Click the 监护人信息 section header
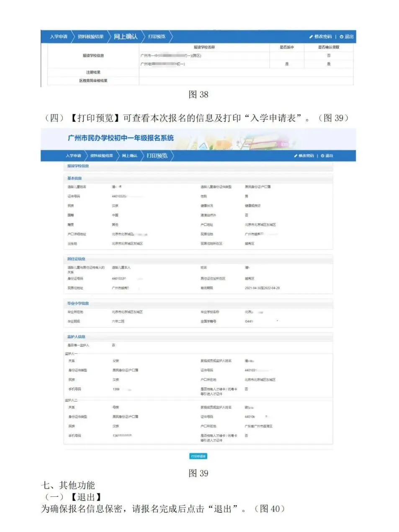Viewport: 399px width, 532px height. (x=76, y=337)
